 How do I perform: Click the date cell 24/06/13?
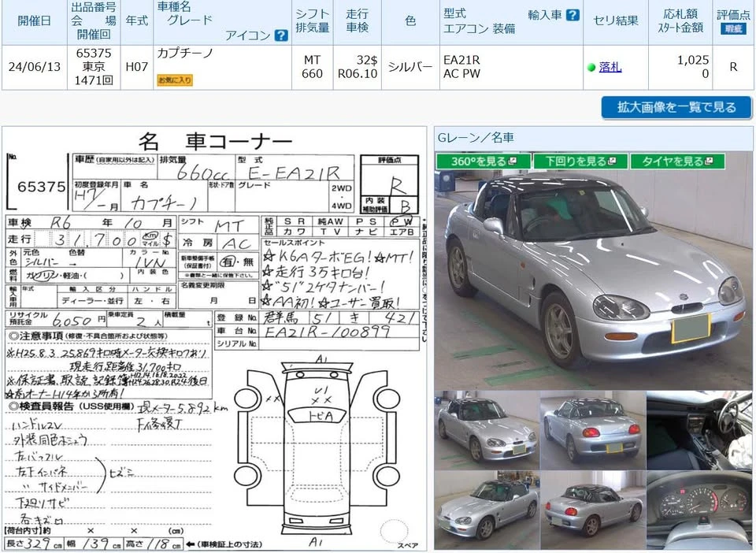click(x=34, y=67)
